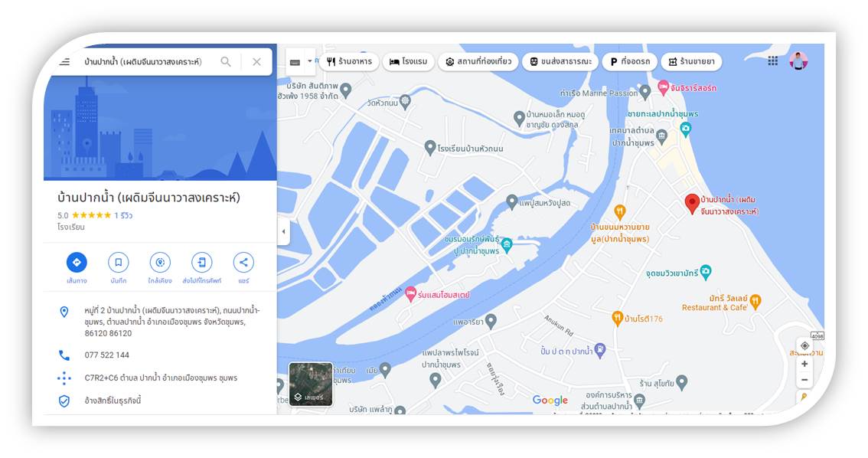
Task: Claim this business (อ้างสิทธิ์ในธุรกิจนี้)
Action: click(x=113, y=401)
